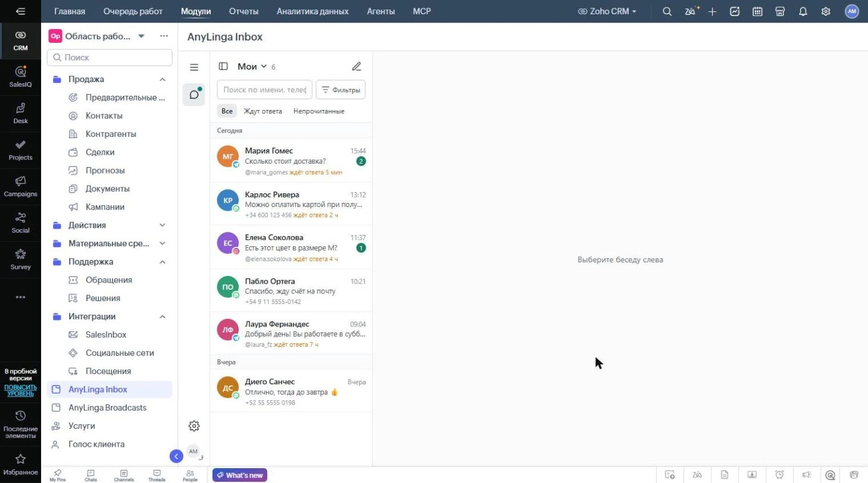Open Favorites (Избранное) star
This screenshot has height=483, width=868.
point(20,465)
